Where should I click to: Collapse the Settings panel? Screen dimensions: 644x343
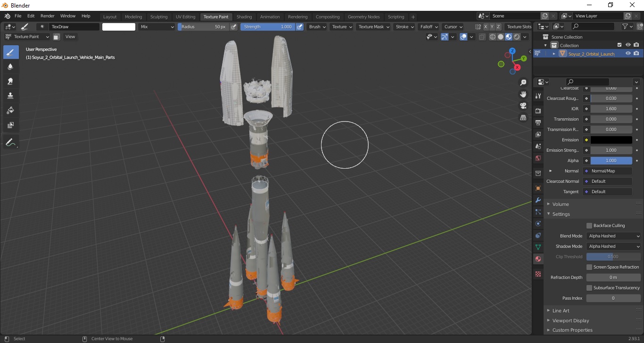pos(561,214)
